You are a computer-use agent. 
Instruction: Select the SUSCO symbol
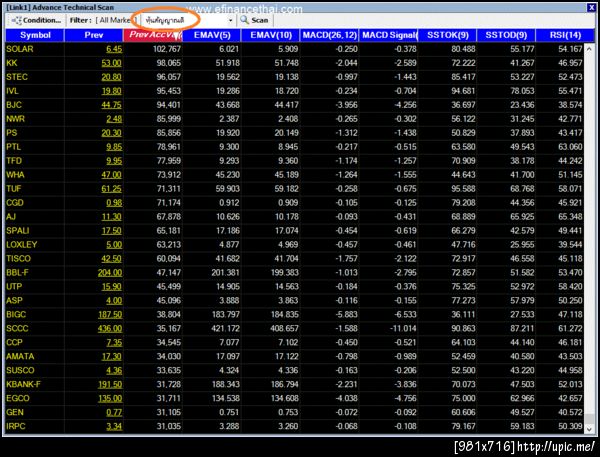(x=20, y=370)
